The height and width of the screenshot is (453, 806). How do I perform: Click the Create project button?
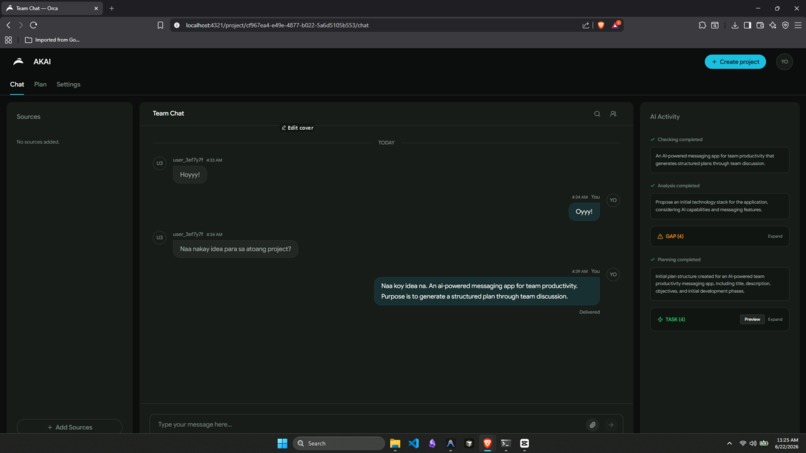(x=735, y=62)
